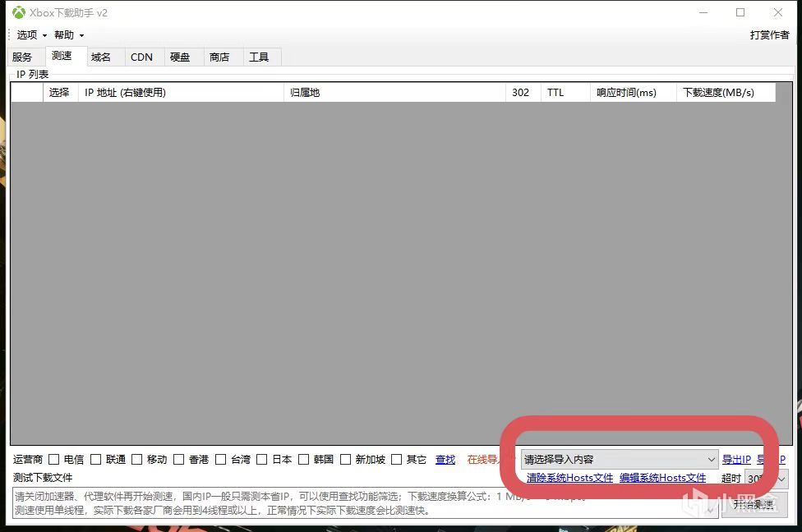Screen dimensions: 802x532
Task: Open the 选项 menu
Action: coord(32,34)
